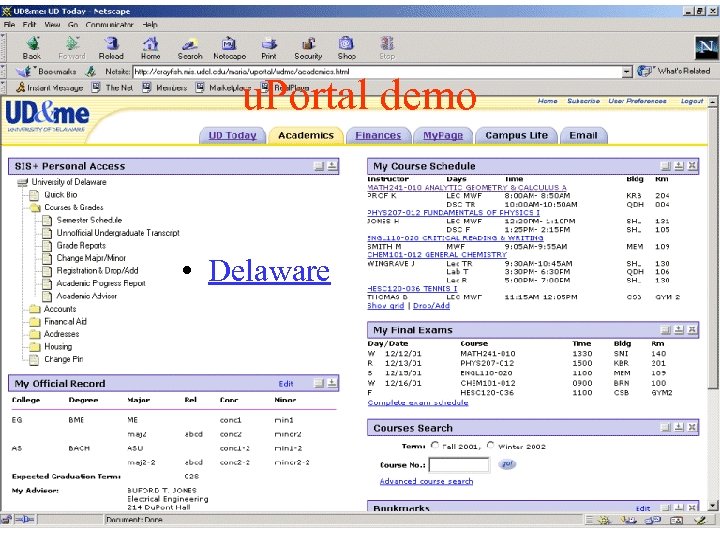Open Unofficial Undergraduate Transcript item
The width and height of the screenshot is (720, 540).
[118, 233]
